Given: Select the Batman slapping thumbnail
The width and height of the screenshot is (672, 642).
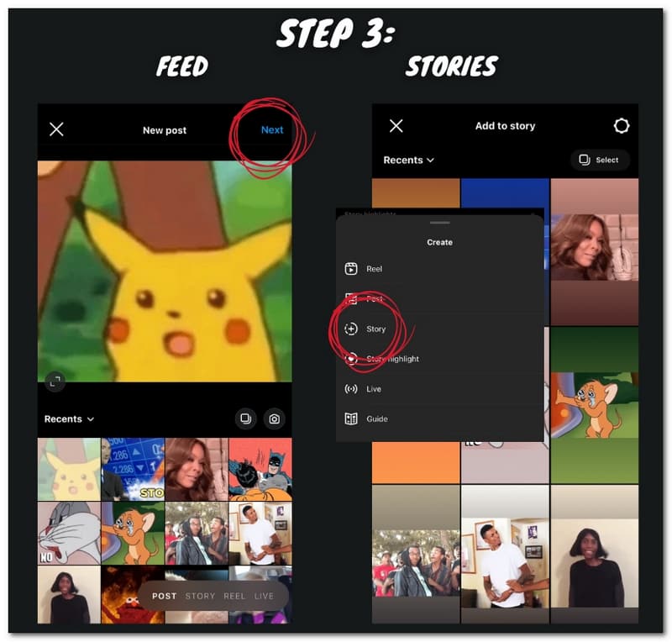Looking at the screenshot, I should 260,469.
